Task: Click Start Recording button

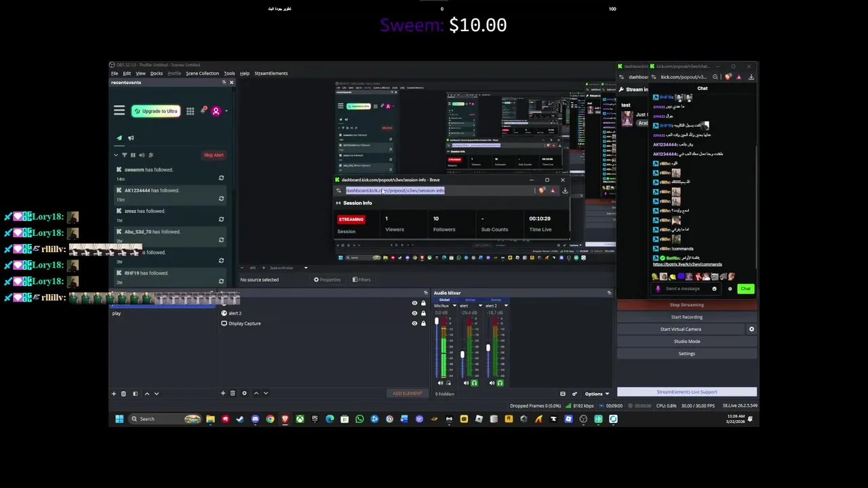Action: click(687, 317)
